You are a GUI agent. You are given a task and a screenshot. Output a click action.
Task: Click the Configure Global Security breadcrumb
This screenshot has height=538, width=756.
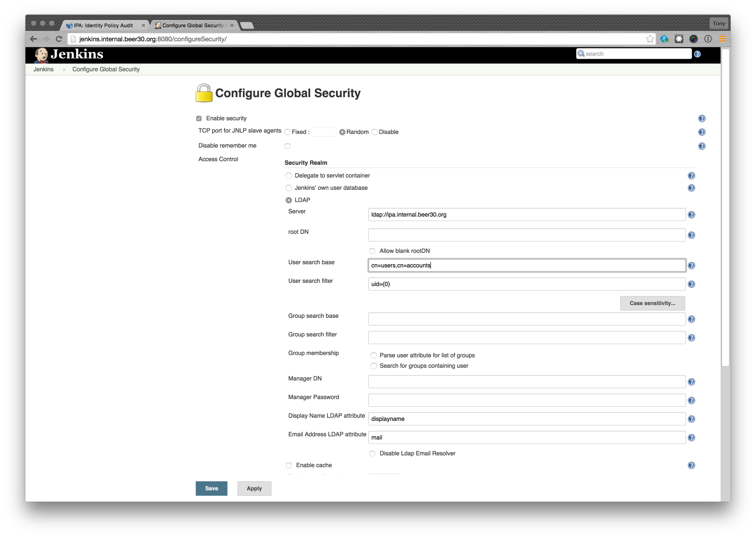(x=106, y=69)
